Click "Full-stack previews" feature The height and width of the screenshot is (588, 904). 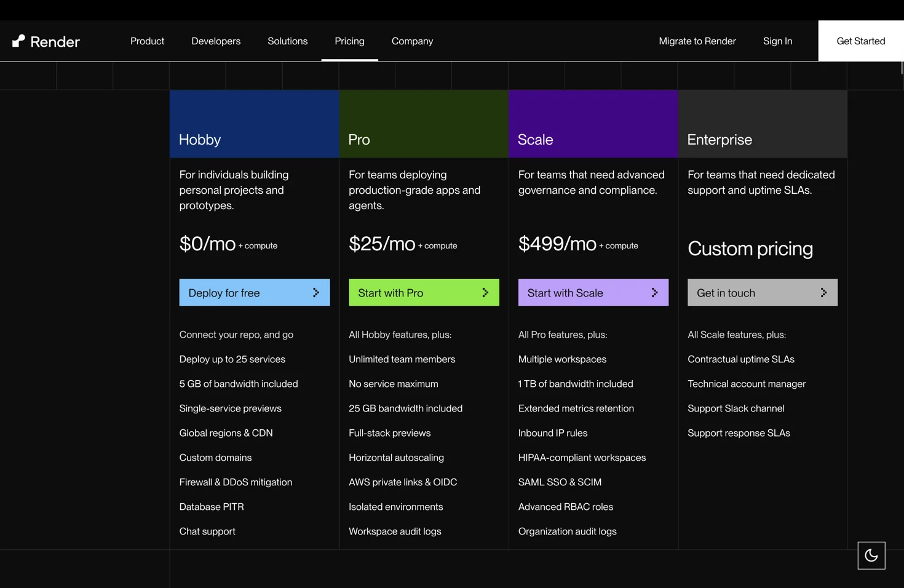390,433
